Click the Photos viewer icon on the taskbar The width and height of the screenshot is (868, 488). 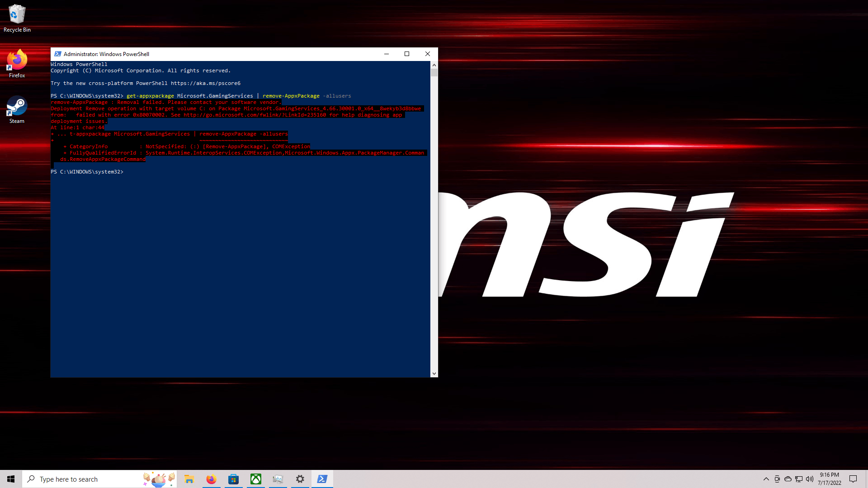tap(278, 479)
